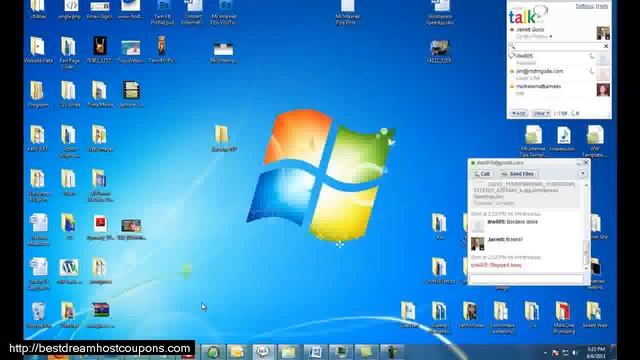Open the green circular taskbar icon
The height and width of the screenshot is (360, 640).
tap(213, 352)
